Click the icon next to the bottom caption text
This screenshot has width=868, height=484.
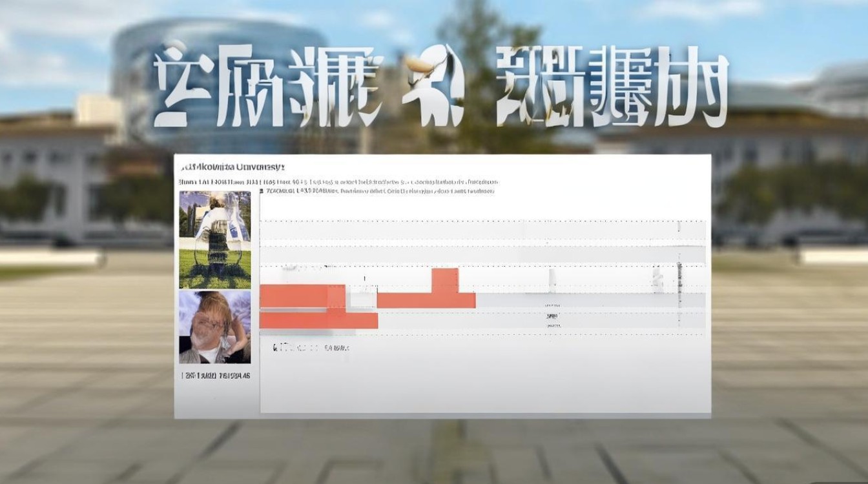pyautogui.click(x=276, y=347)
